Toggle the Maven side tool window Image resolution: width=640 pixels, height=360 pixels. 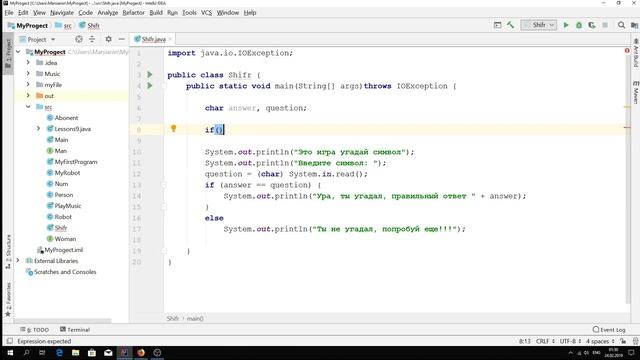coord(636,93)
